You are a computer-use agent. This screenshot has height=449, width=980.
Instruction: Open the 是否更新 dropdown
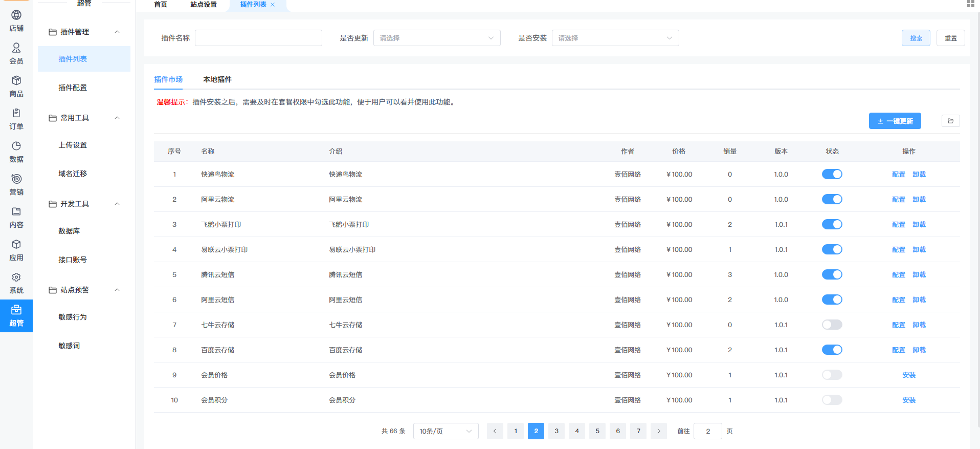(x=437, y=38)
